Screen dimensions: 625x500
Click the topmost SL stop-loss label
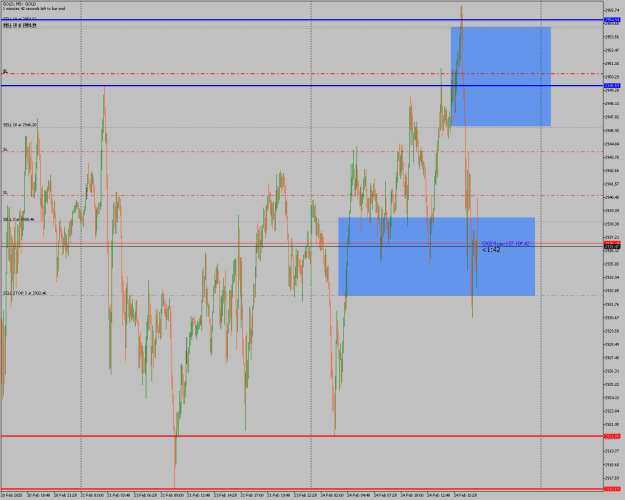[5, 71]
